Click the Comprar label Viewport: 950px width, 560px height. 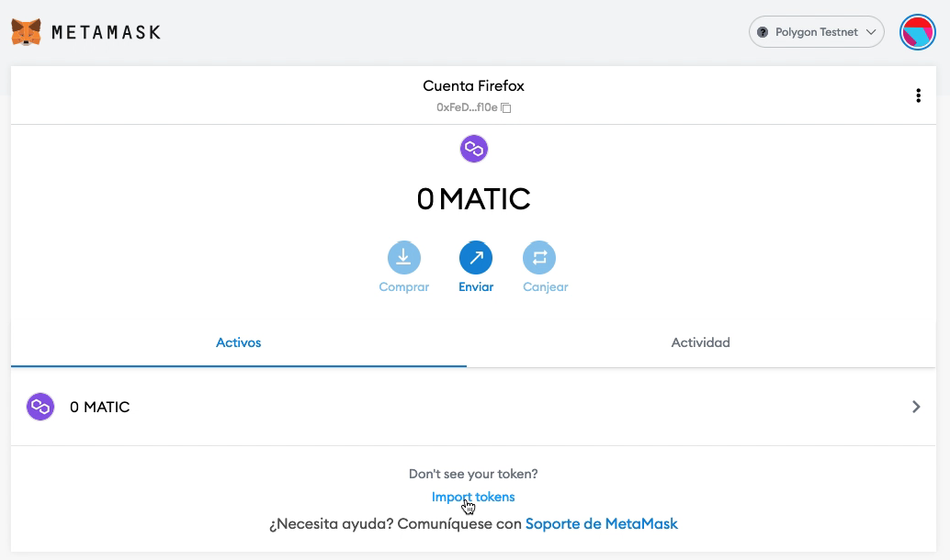coord(404,287)
